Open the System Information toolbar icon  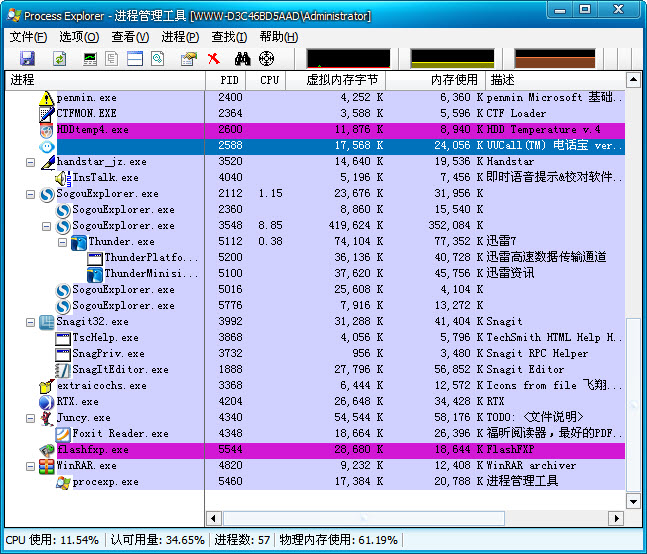coord(90,59)
